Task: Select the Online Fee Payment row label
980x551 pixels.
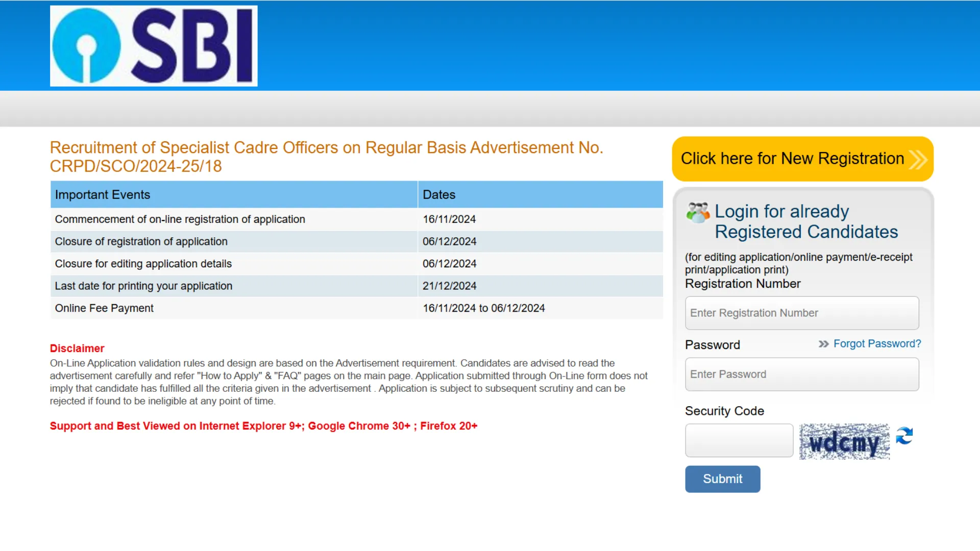Action: pos(104,308)
